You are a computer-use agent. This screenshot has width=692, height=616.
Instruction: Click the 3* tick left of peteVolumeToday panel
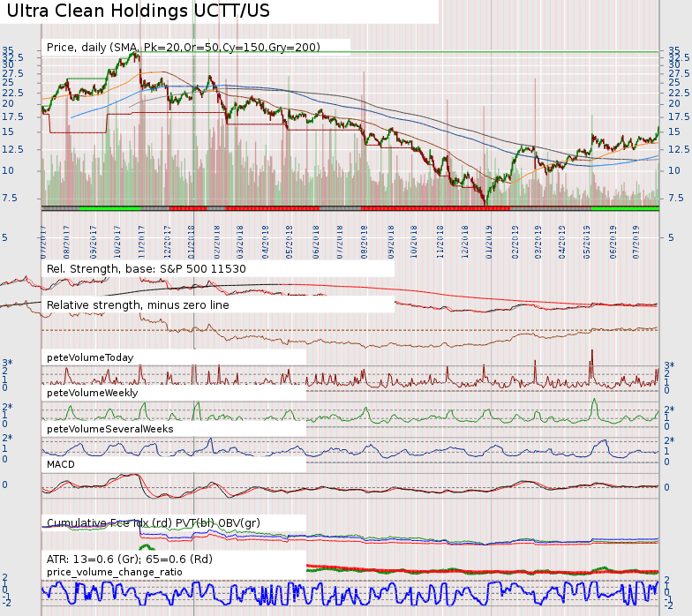[7, 363]
